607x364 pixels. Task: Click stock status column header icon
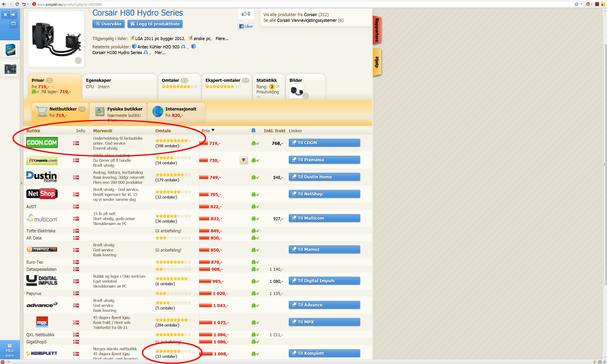[253, 130]
